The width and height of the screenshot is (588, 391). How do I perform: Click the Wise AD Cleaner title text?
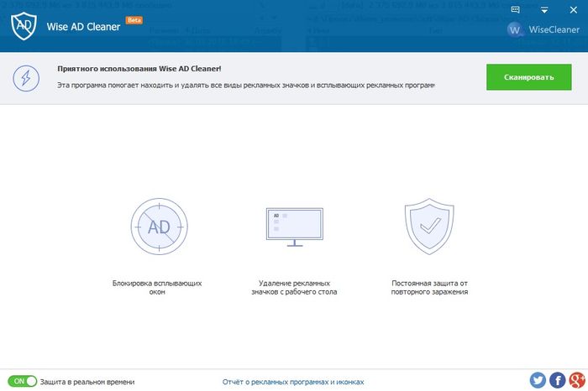[83, 27]
